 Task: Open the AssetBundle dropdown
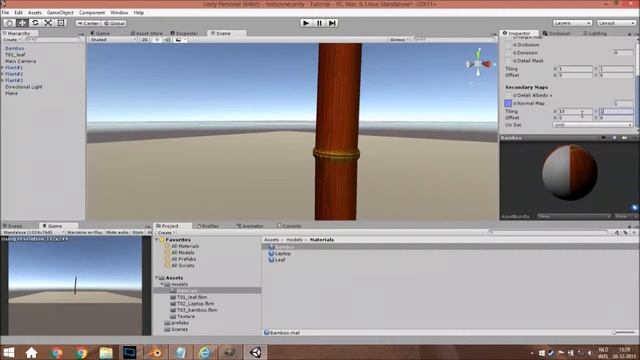tap(574, 216)
